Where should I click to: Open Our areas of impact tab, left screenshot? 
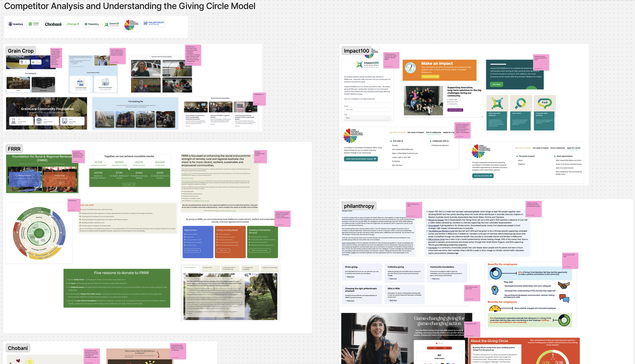(416, 132)
